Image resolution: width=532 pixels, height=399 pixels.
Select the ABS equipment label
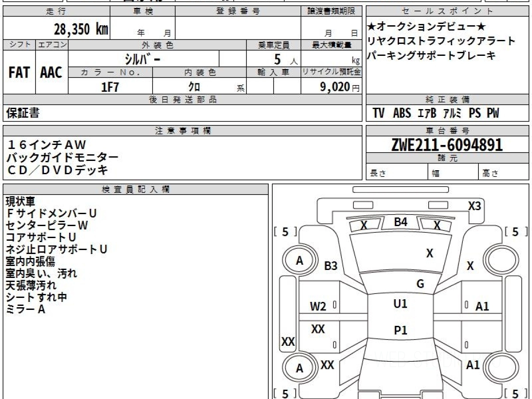point(402,113)
